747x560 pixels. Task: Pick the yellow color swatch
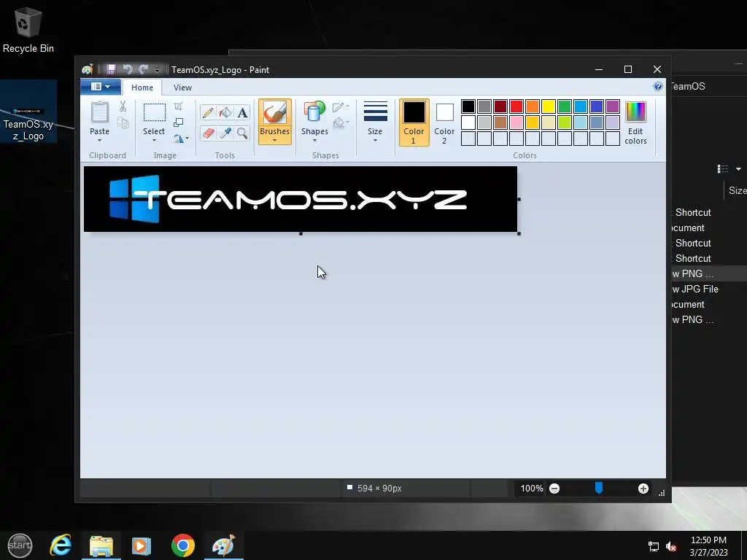[549, 106]
